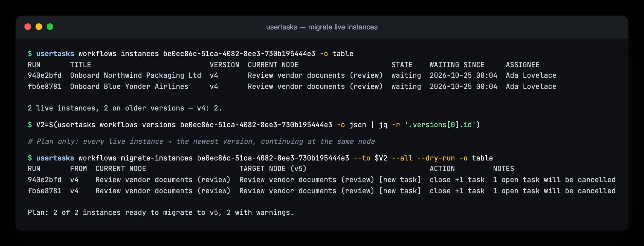The width and height of the screenshot is (644, 246).
Task: Click Ada Lovelace in the Blue Yonder row
Action: tap(531, 86)
